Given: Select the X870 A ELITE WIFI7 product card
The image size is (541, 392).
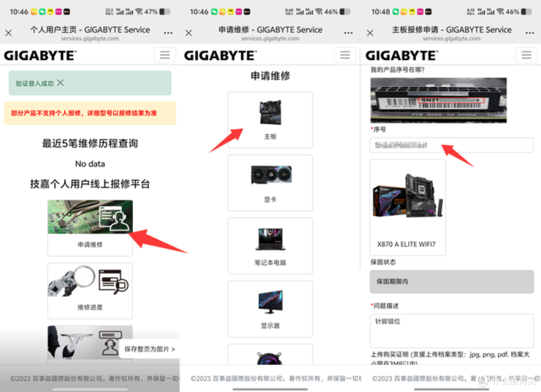Looking at the screenshot, I should point(407,207).
